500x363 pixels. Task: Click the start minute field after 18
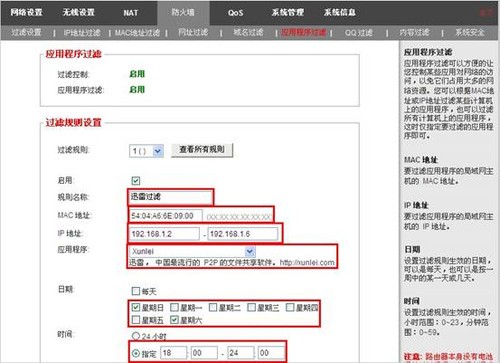coord(204,353)
